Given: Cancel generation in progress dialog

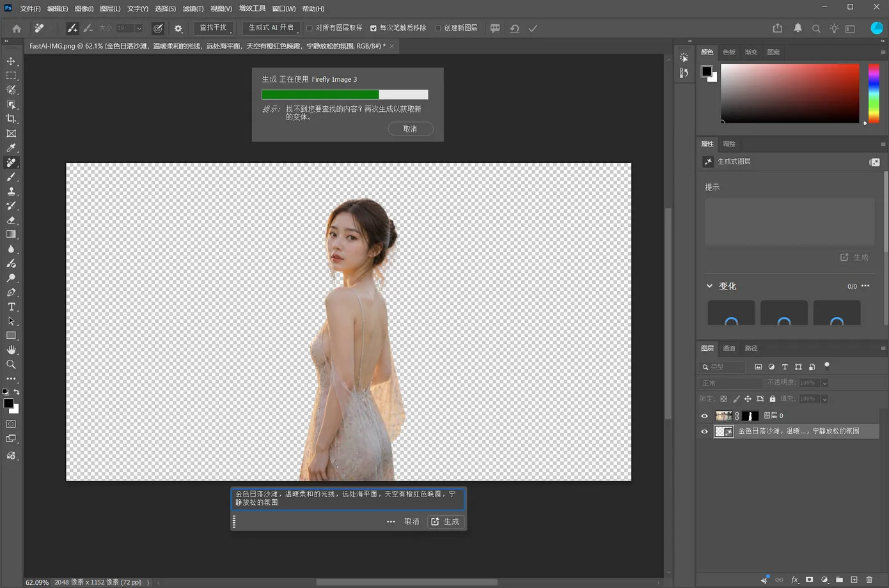Looking at the screenshot, I should pos(411,129).
